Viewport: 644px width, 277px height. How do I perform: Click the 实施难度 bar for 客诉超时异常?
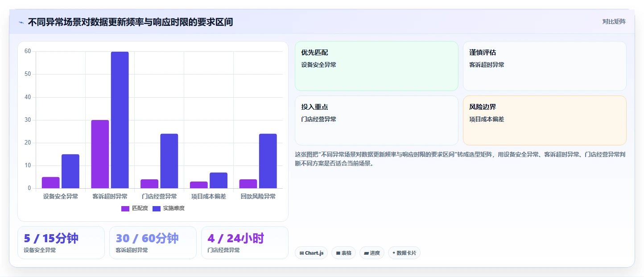pos(120,120)
